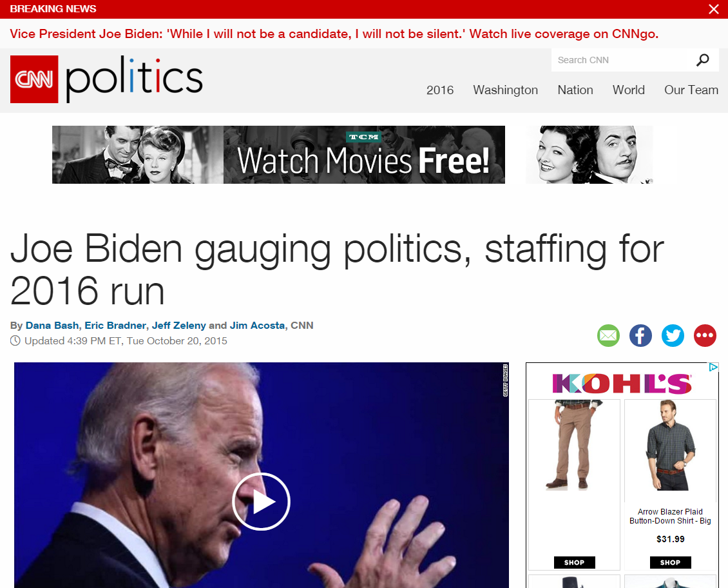The image size is (728, 588).
Task: Go to the Nation section
Action: [x=575, y=90]
